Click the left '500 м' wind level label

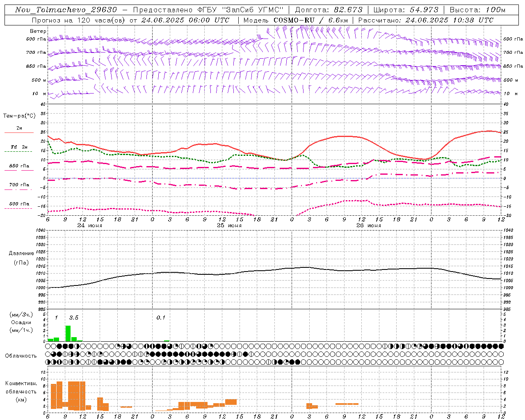pyautogui.click(x=39, y=80)
